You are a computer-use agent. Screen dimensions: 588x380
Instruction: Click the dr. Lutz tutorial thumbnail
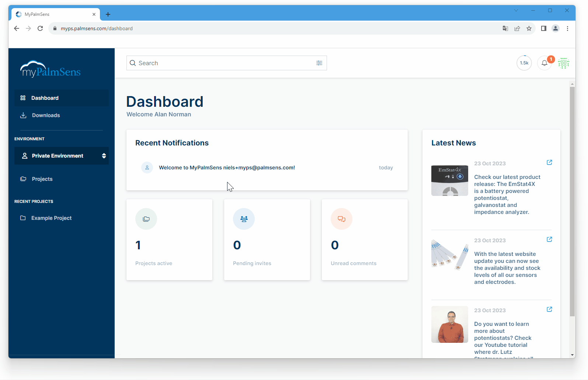[x=450, y=324]
